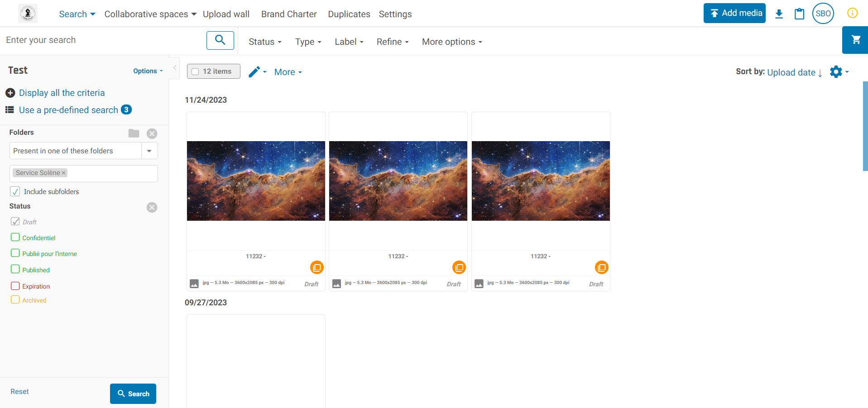Check the Expiration status box

click(15, 286)
